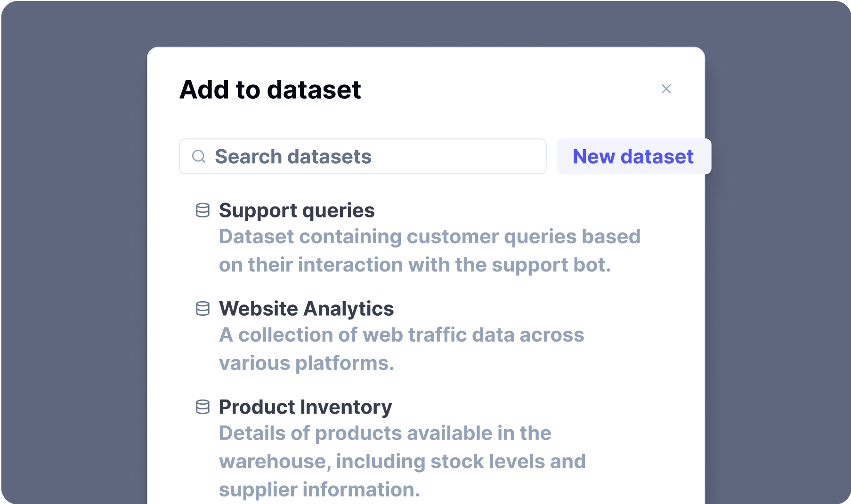Close the Add to dataset dialog
Screen dimensions: 851x504
pos(666,88)
